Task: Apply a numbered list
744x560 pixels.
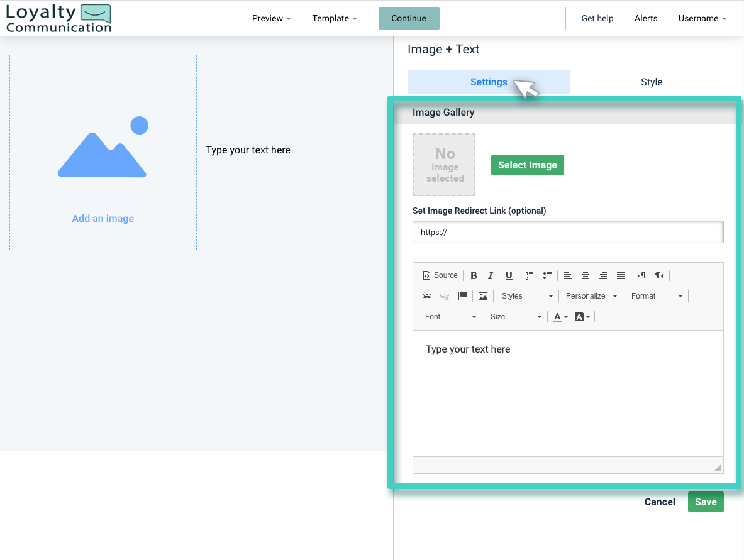Action: 529,275
